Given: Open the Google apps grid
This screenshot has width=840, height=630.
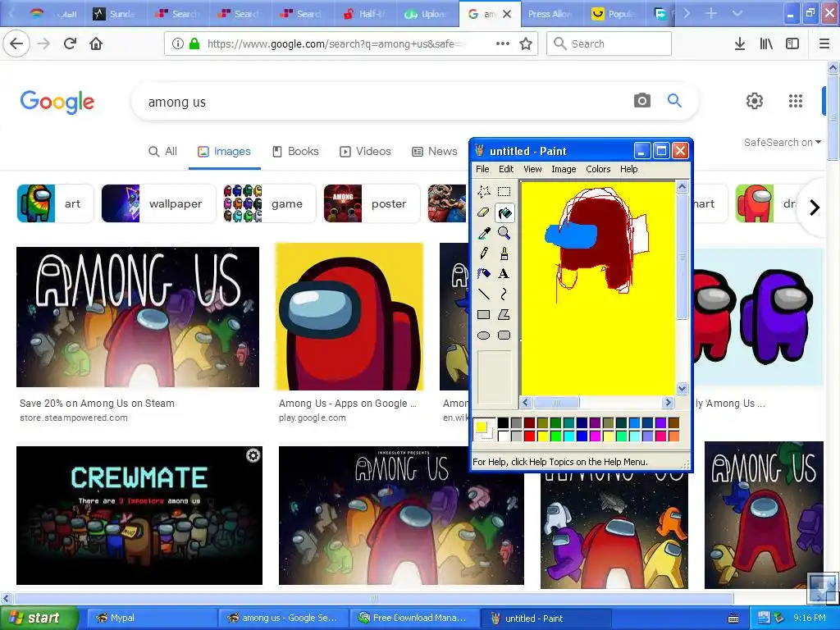Looking at the screenshot, I should click(x=796, y=101).
